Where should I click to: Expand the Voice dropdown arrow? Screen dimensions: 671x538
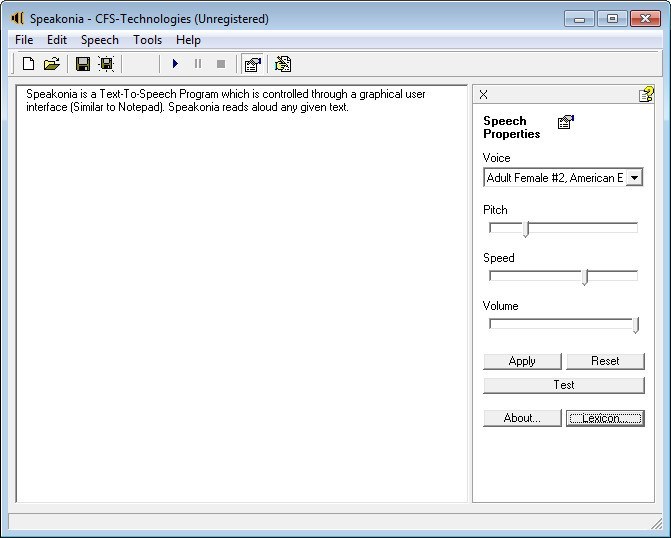tap(634, 178)
